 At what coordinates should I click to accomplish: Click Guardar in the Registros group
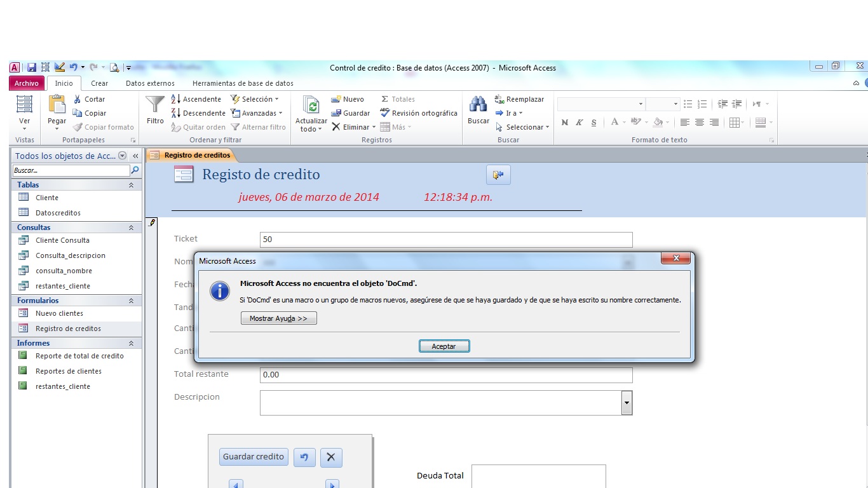(351, 113)
